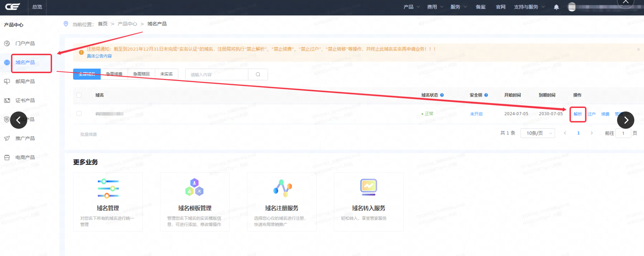Go to next image with right arrow
The image size is (644, 256).
[x=625, y=120]
